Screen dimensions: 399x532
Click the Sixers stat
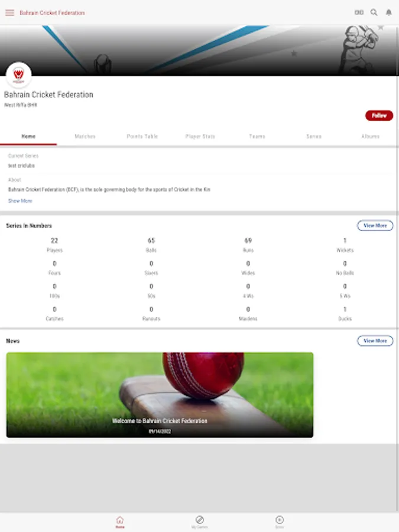click(151, 268)
